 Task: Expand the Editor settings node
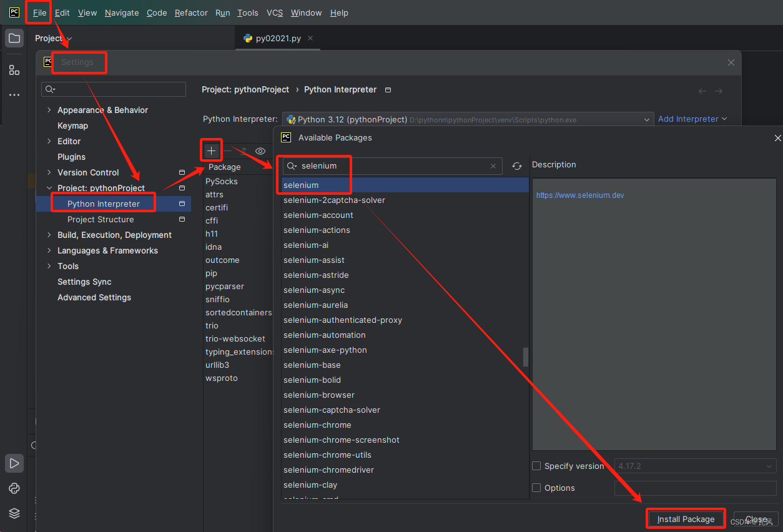(x=49, y=141)
